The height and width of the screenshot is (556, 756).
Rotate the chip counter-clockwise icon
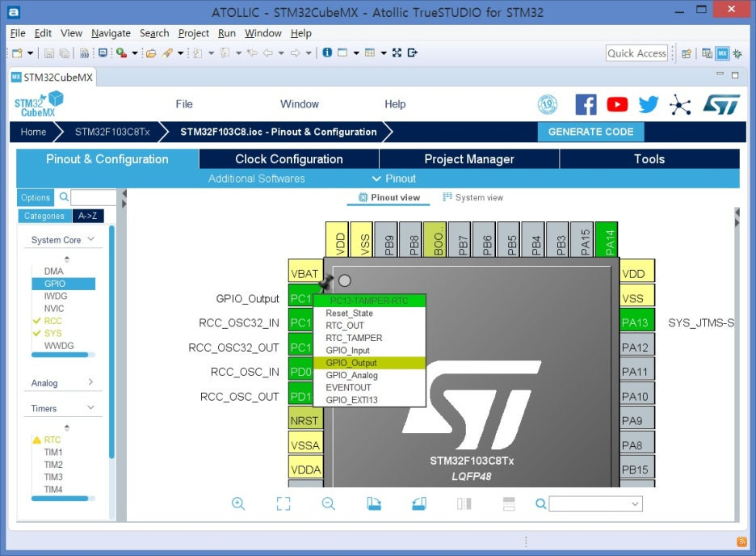[x=419, y=504]
